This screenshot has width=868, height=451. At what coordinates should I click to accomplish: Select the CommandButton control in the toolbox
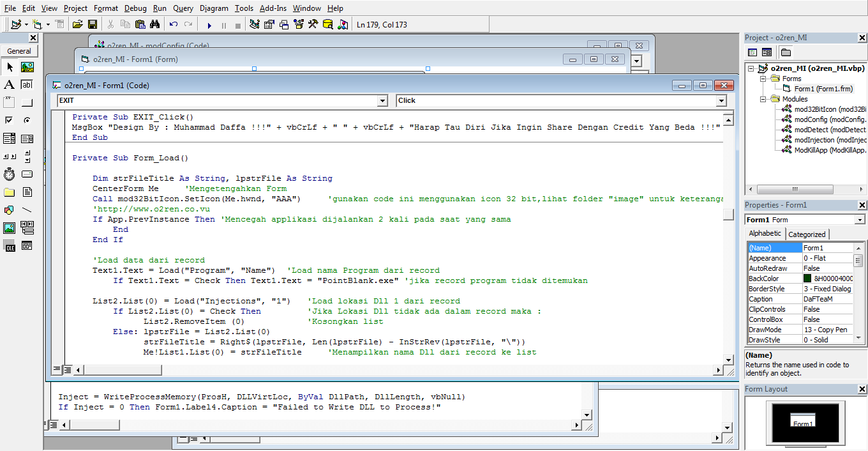pyautogui.click(x=27, y=101)
